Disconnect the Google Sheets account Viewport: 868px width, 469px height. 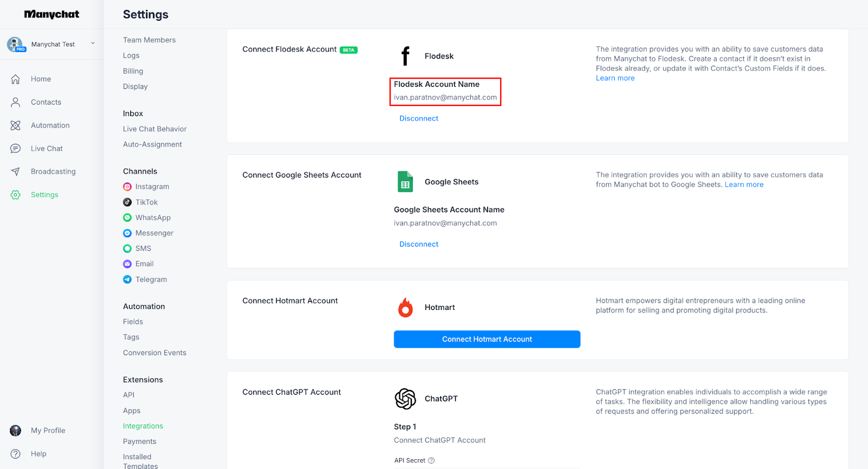(419, 244)
